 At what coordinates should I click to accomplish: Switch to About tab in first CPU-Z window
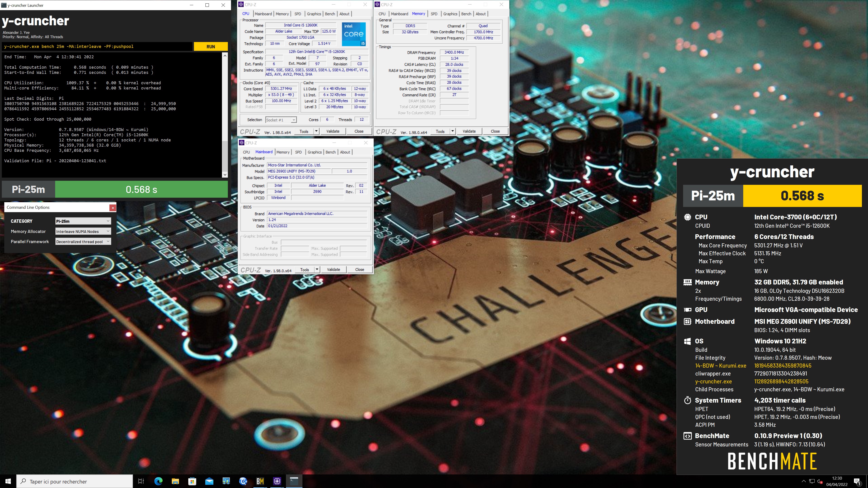click(344, 14)
